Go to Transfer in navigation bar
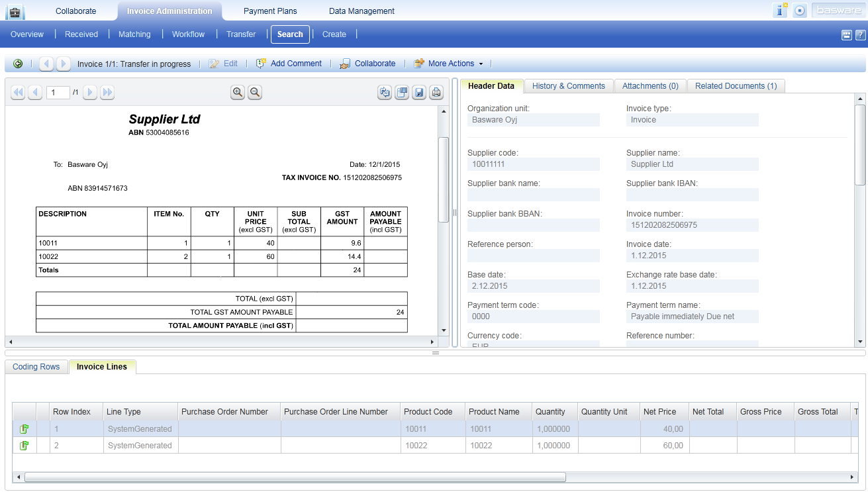Viewport: 868px width, 492px height. tap(241, 34)
